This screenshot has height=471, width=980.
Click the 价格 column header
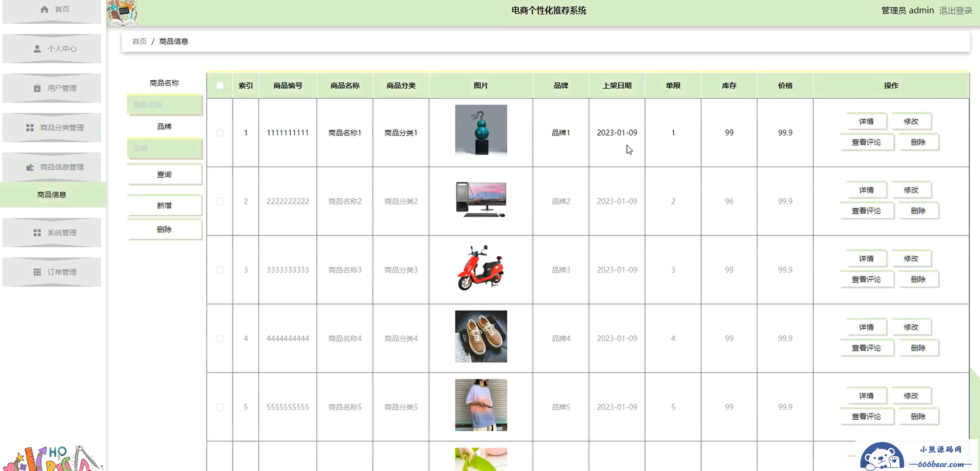pyautogui.click(x=785, y=86)
